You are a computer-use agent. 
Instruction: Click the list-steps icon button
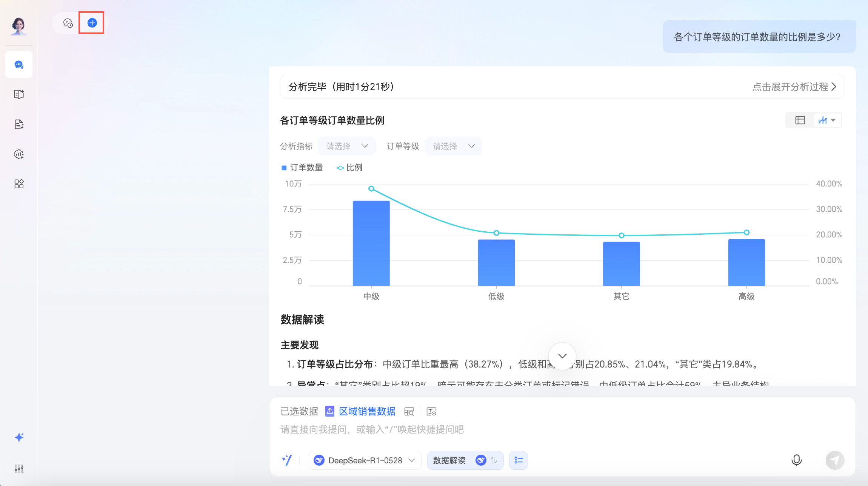click(x=519, y=460)
